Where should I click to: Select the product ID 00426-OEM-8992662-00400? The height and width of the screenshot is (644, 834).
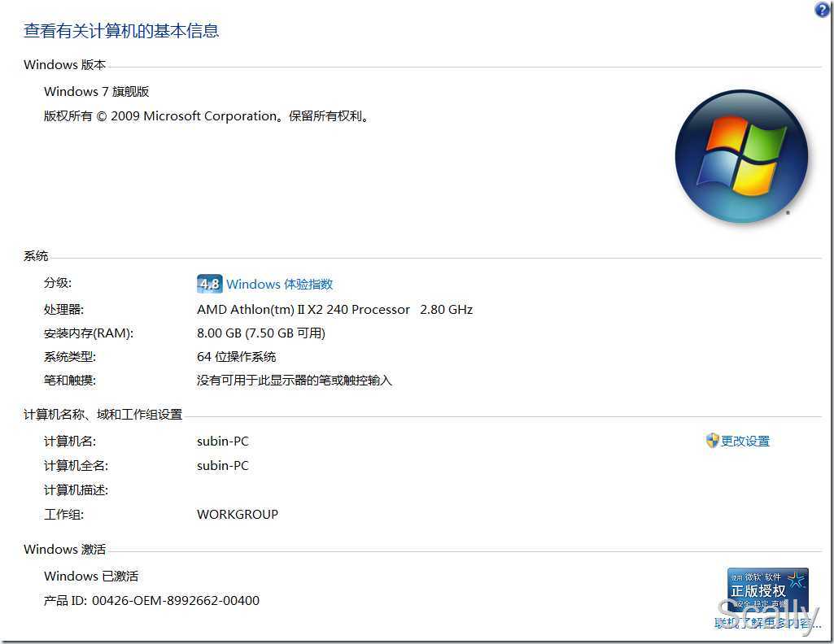click(176, 600)
